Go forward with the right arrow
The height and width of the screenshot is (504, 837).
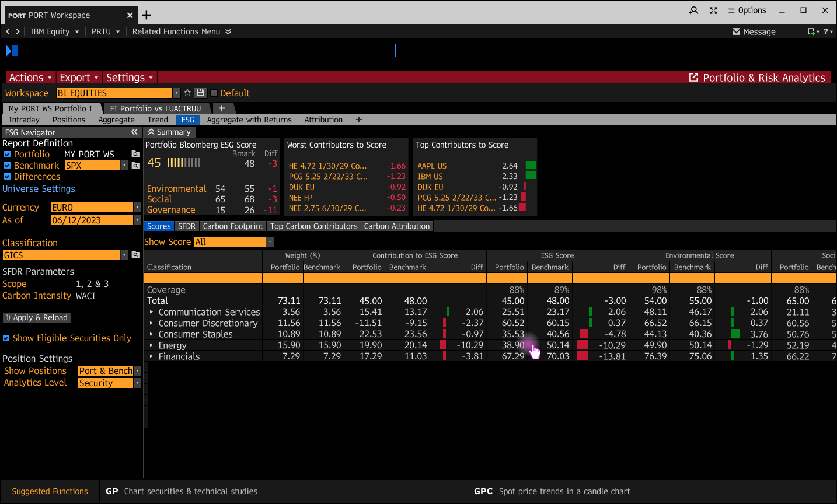[x=18, y=32]
